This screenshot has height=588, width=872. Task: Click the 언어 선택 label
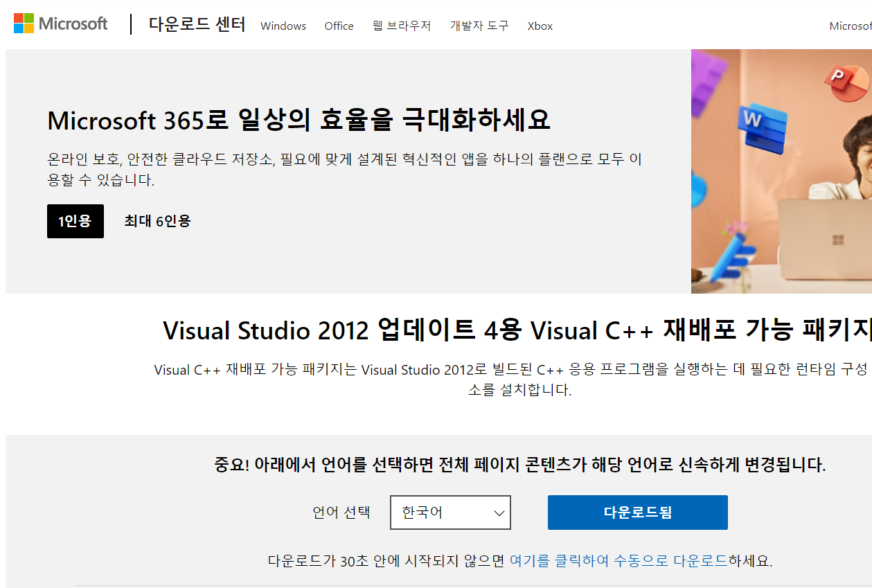[341, 513]
